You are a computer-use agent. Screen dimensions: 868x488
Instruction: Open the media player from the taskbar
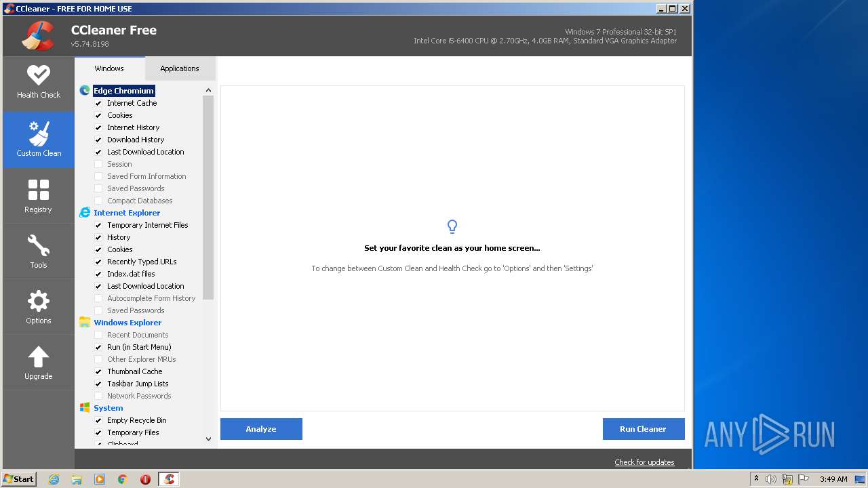click(100, 479)
